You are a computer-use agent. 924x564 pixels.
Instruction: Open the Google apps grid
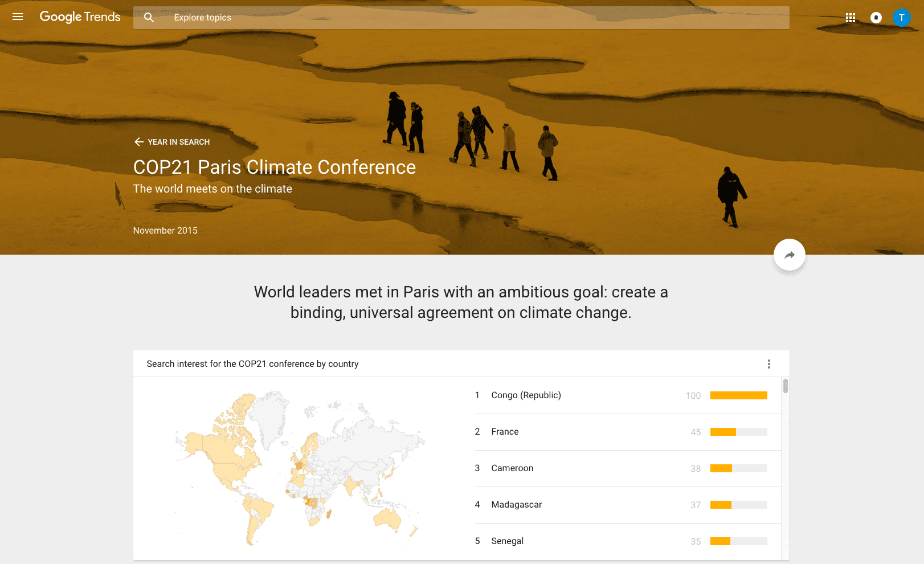click(x=851, y=18)
